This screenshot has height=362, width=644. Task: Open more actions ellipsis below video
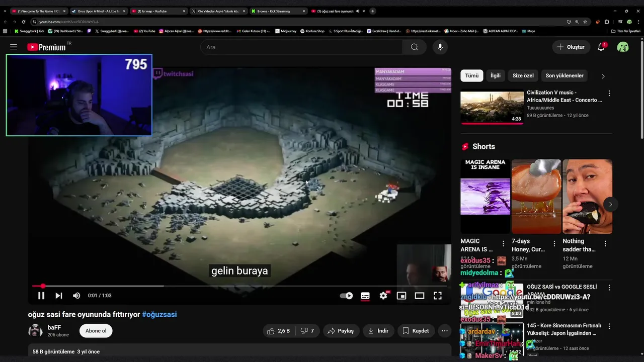pos(445,331)
